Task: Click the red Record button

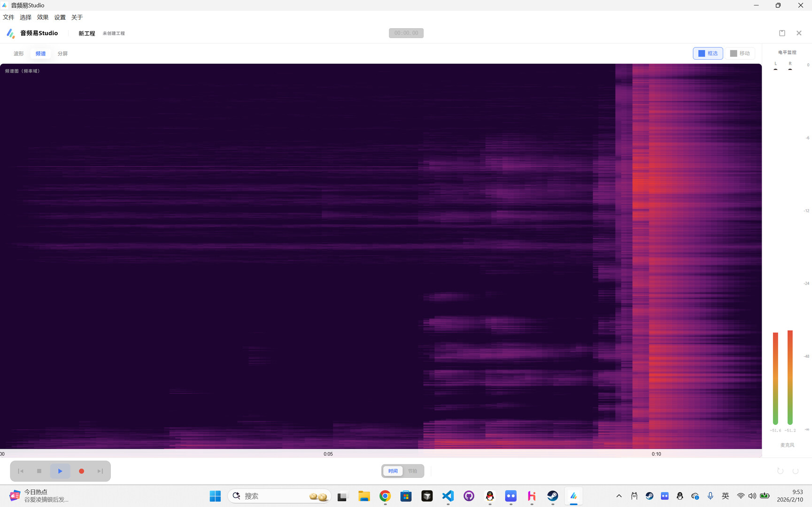Action: pos(81,471)
